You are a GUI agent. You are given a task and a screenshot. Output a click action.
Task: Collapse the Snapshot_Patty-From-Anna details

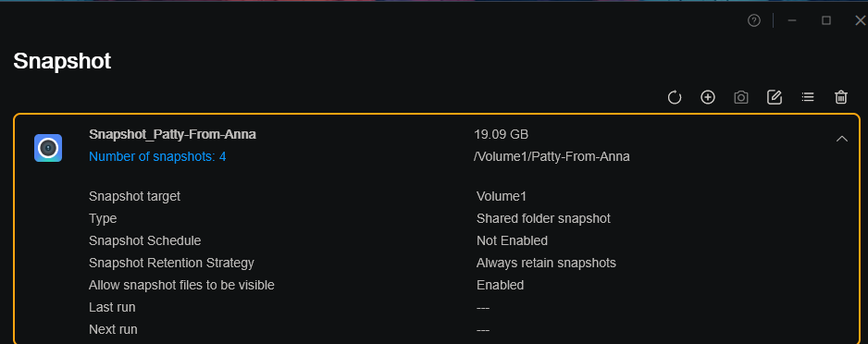pos(841,139)
